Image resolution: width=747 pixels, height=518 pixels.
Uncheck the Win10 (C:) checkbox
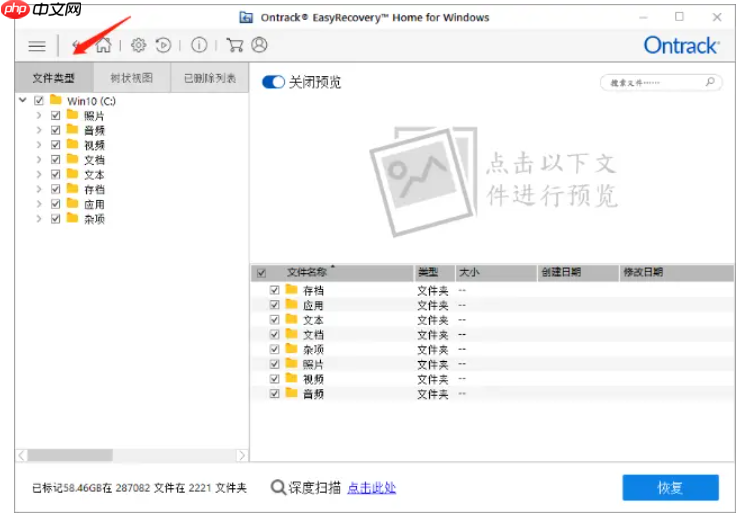39,101
